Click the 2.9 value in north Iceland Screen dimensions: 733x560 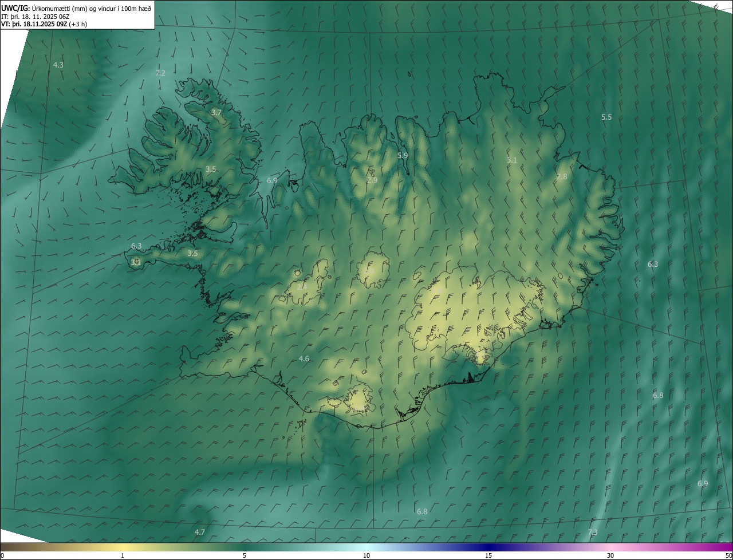(372, 180)
